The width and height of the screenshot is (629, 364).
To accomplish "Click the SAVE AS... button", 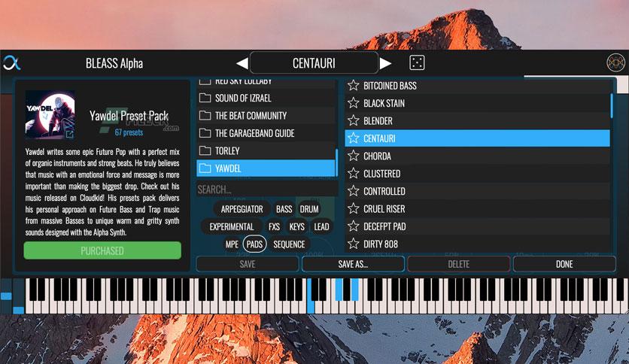I will [353, 264].
